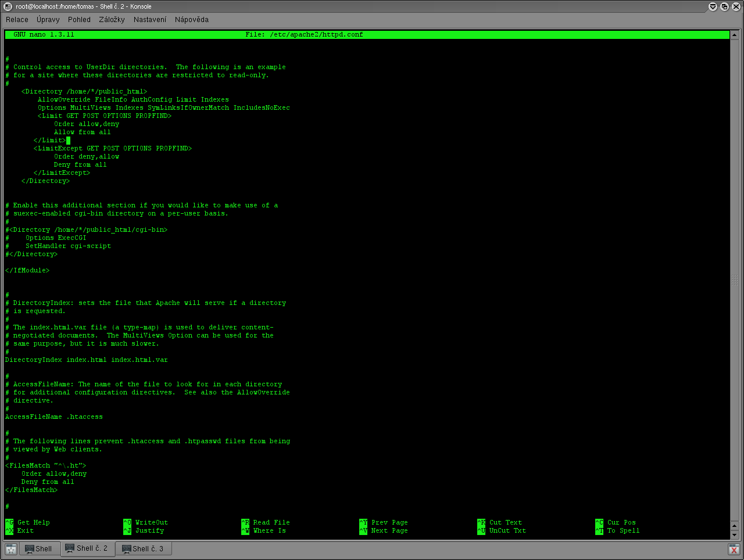The height and width of the screenshot is (560, 744).
Task: Click the terminal scrollbar track grip
Action: tap(735, 279)
